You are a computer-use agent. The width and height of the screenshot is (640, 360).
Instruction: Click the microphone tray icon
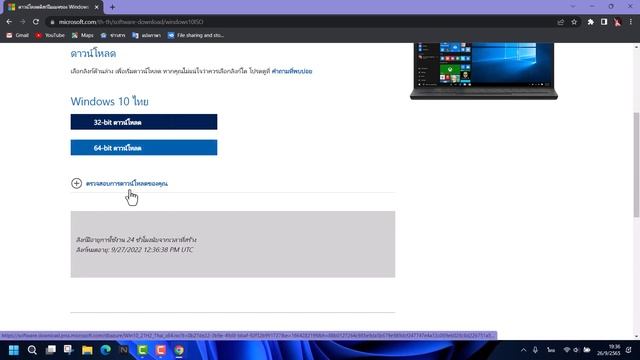coord(535,350)
